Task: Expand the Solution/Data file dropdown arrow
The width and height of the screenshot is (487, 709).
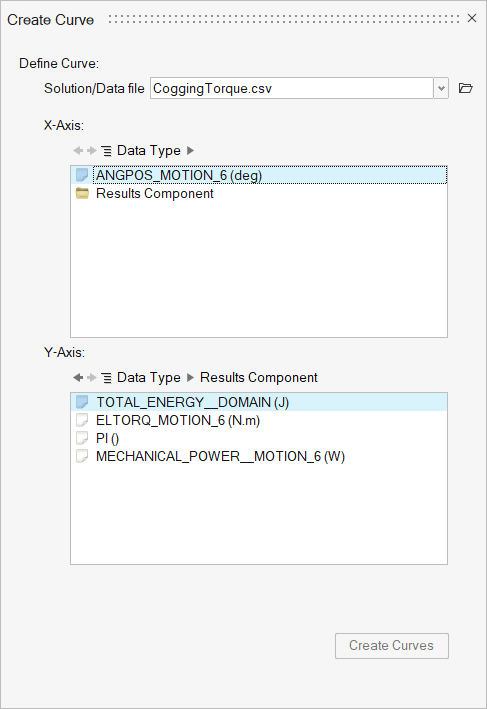Action: pyautogui.click(x=441, y=88)
